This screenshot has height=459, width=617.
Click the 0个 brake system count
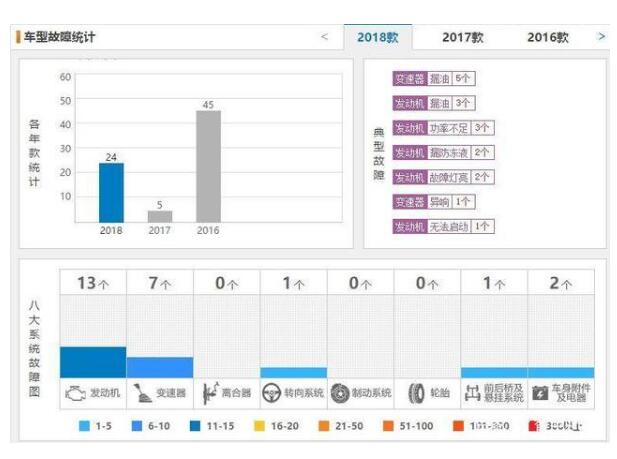360,283
